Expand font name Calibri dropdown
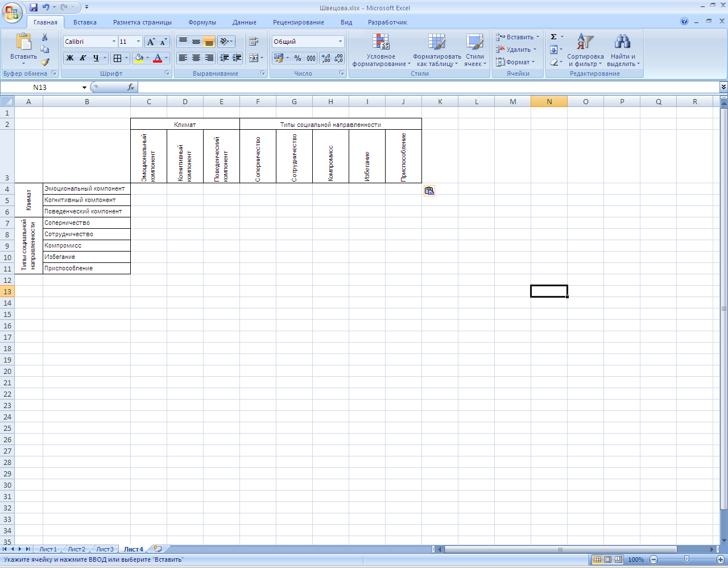Screen dimensions: 728x568 click(x=114, y=42)
